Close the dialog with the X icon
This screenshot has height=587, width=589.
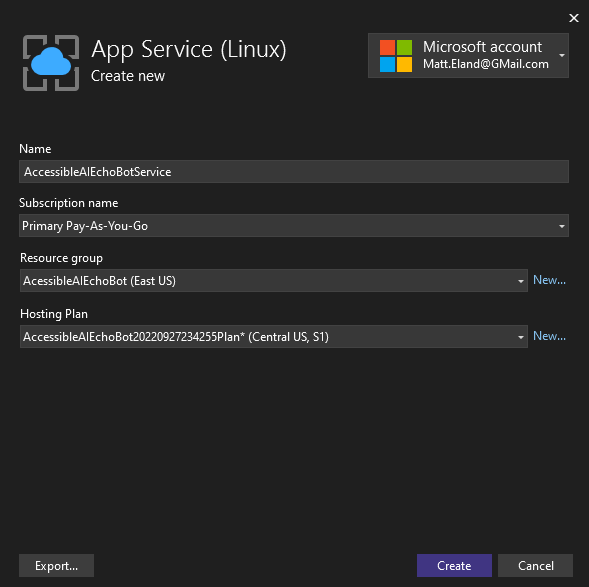click(x=574, y=18)
